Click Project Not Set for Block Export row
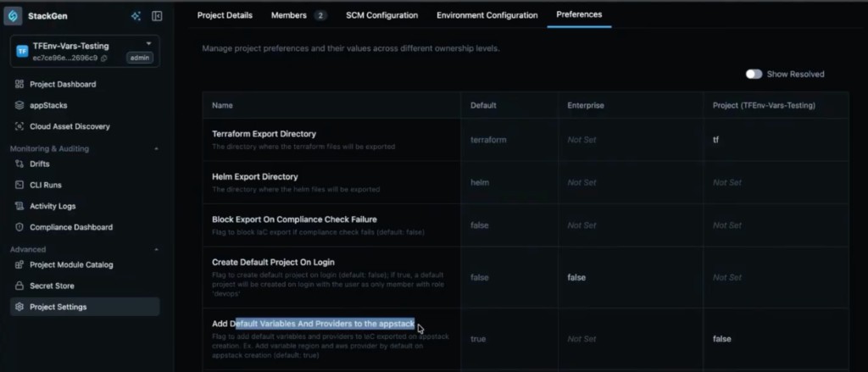 tap(726, 225)
